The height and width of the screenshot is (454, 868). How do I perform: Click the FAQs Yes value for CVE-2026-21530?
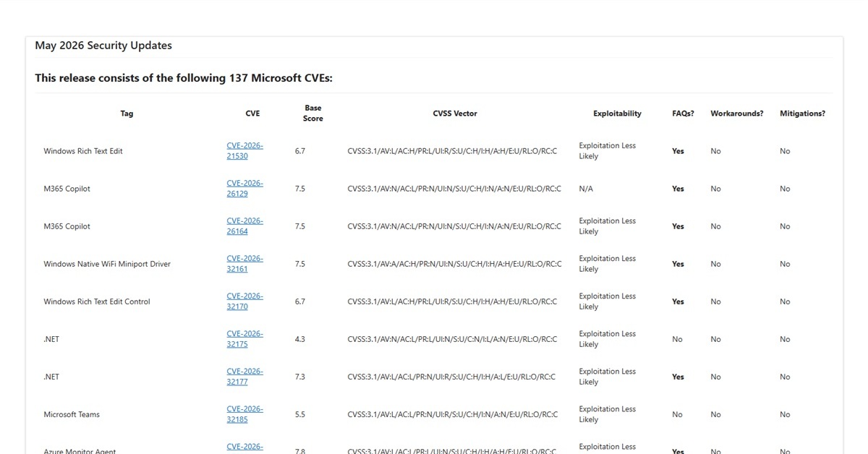point(678,151)
